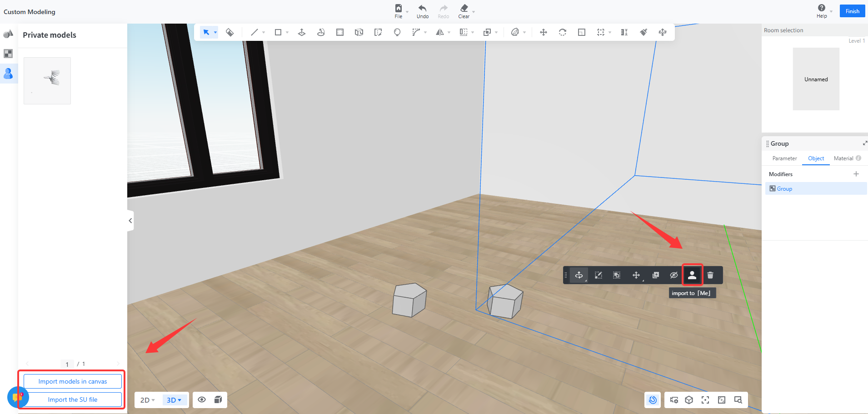Click Import the SU file
This screenshot has height=414, width=868.
(73, 399)
